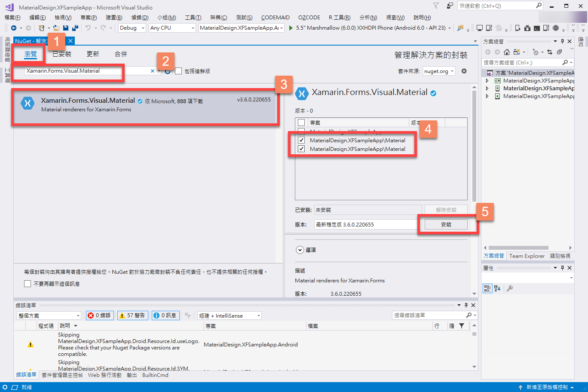Image resolution: width=588 pixels, height=392 pixels.
Task: Click Collapse All in Solution Explorer toolbar
Action: (x=560, y=52)
